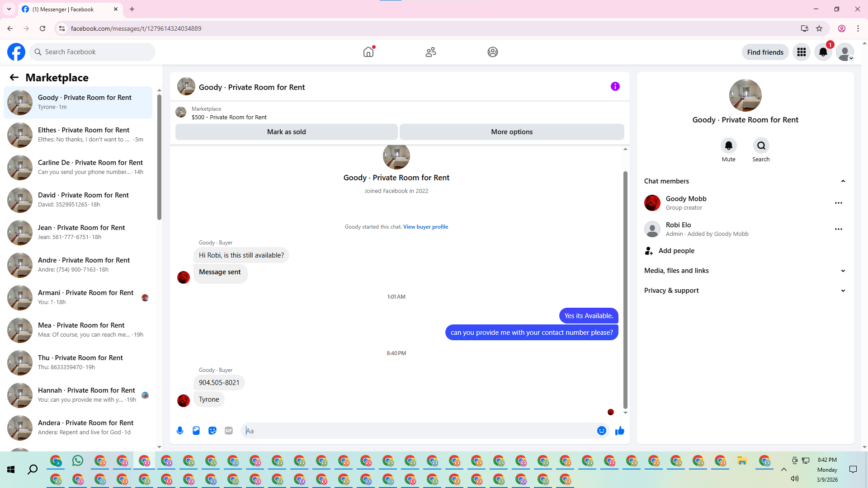The image size is (868, 488).
Task: Send a thumbs up like
Action: coord(619,431)
